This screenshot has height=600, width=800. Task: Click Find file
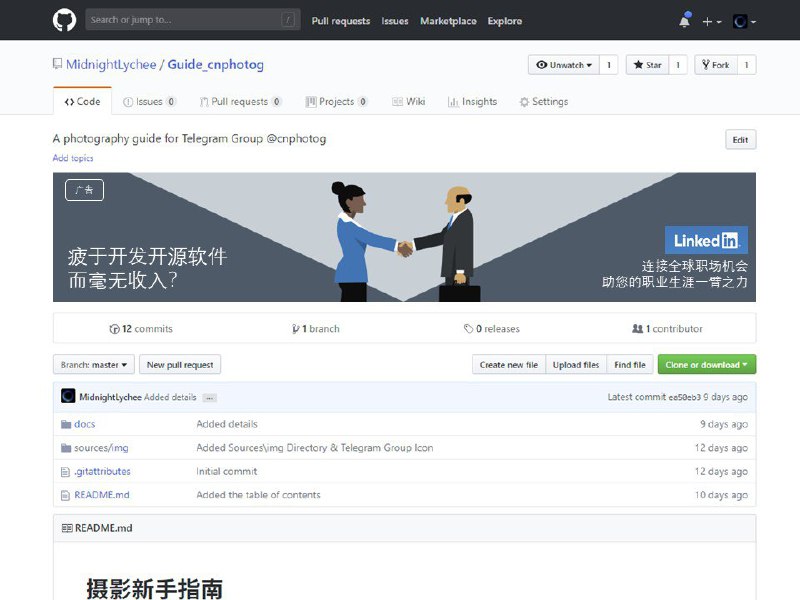(630, 365)
